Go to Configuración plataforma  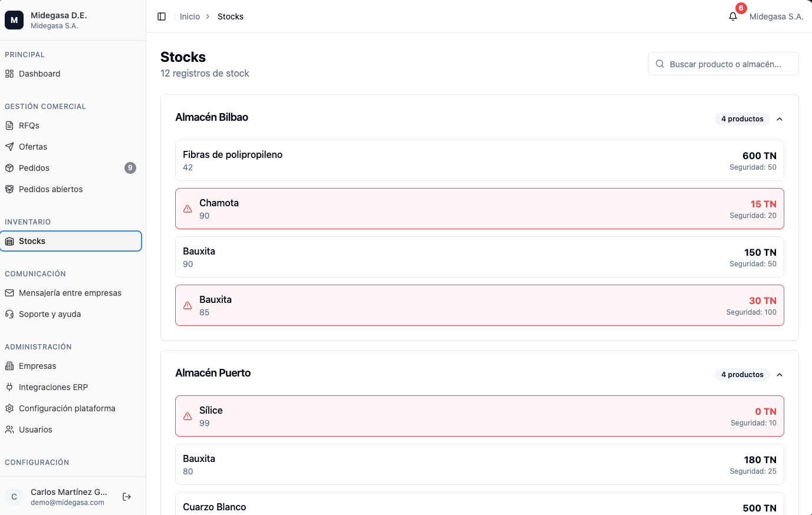71,408
